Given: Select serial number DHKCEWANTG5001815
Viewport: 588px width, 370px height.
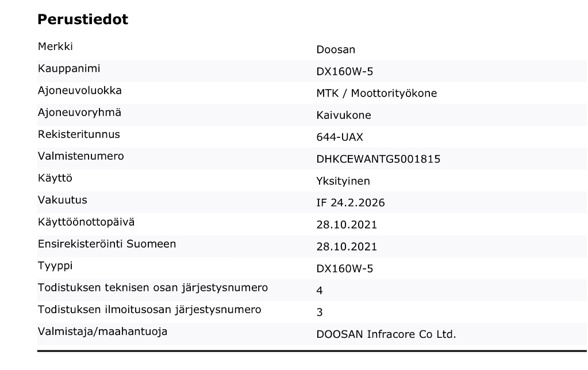Looking at the screenshot, I should click(x=378, y=159).
